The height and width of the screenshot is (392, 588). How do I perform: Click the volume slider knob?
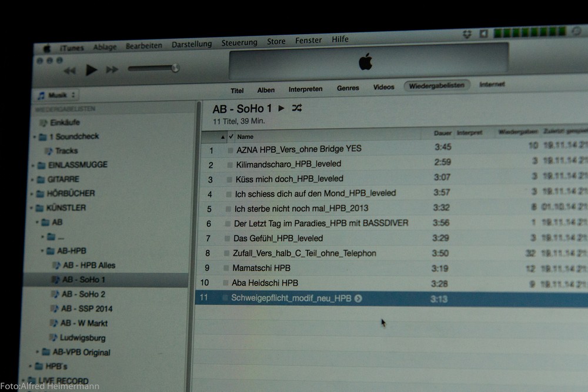[175, 68]
